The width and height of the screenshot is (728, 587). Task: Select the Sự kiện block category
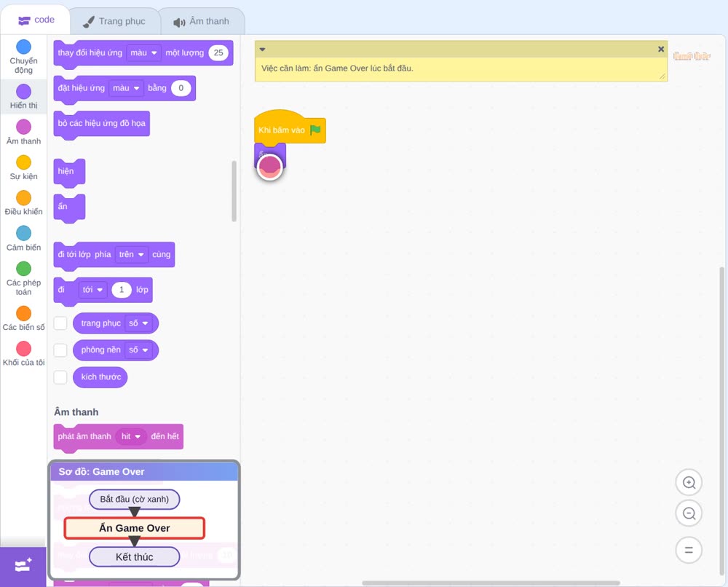pos(23,168)
